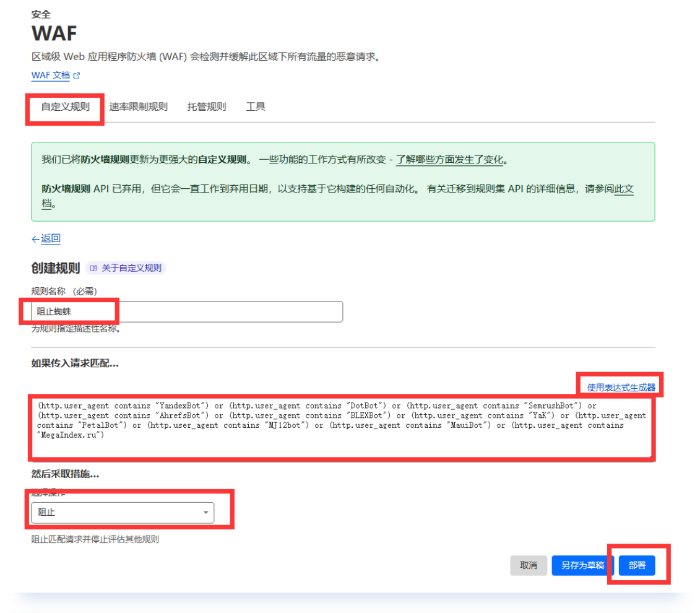The width and height of the screenshot is (700, 613).
Task: Open the 选择操作 action combo box
Action: [x=122, y=513]
